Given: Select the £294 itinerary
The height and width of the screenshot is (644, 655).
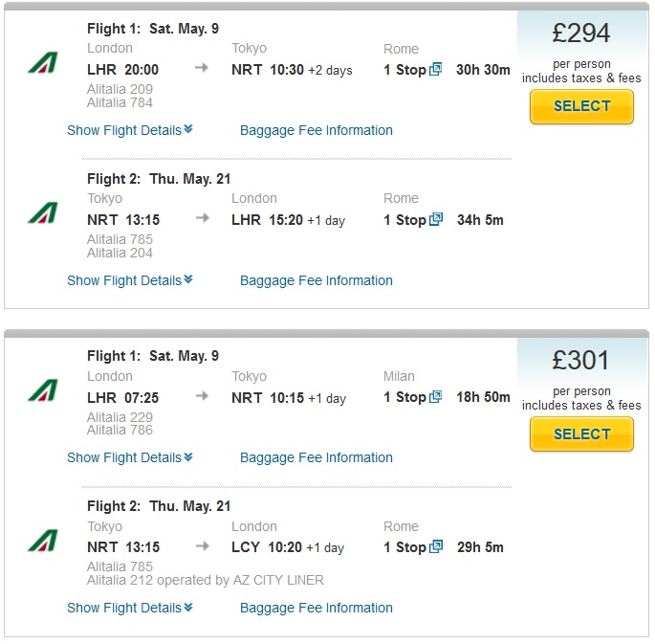Looking at the screenshot, I should click(x=581, y=106).
